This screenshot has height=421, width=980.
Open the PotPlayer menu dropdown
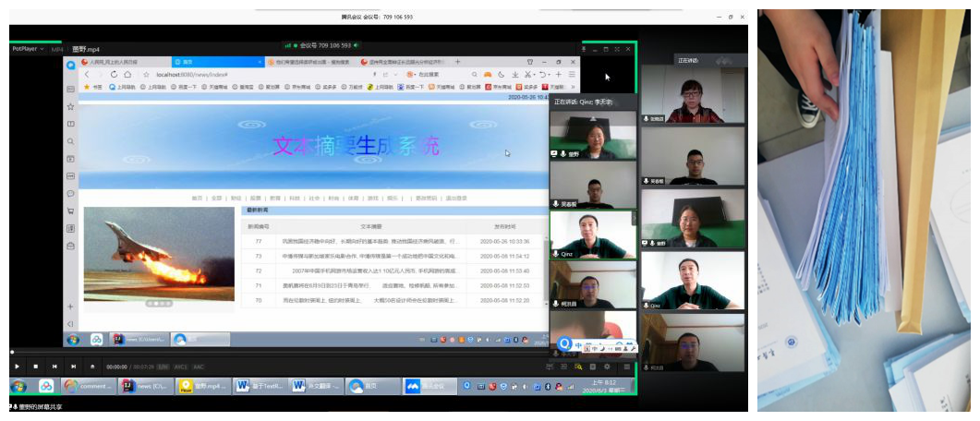27,49
